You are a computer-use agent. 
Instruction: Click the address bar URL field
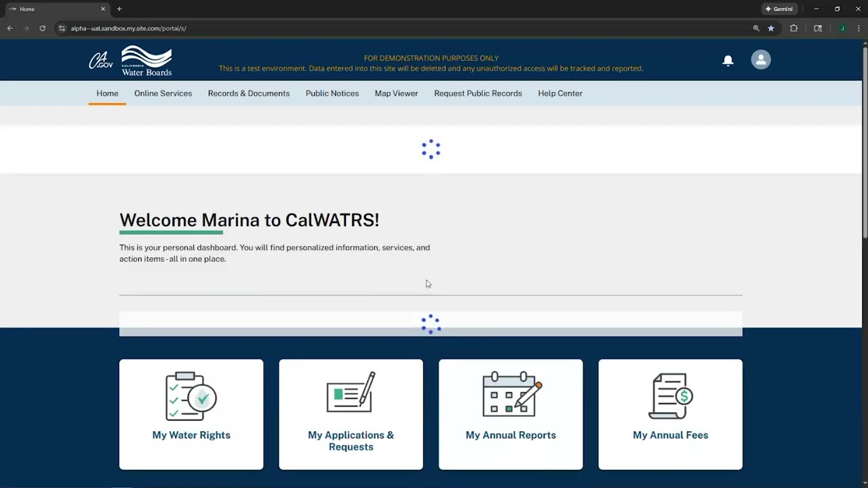pos(400,28)
